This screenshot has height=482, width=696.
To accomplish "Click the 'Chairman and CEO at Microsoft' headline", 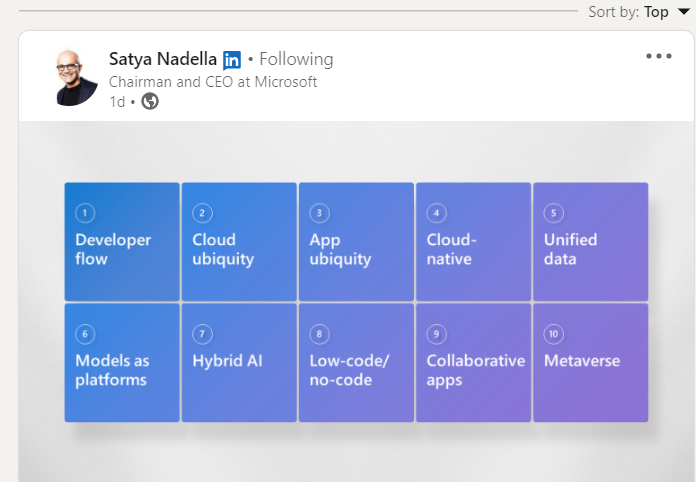I will (x=213, y=82).
